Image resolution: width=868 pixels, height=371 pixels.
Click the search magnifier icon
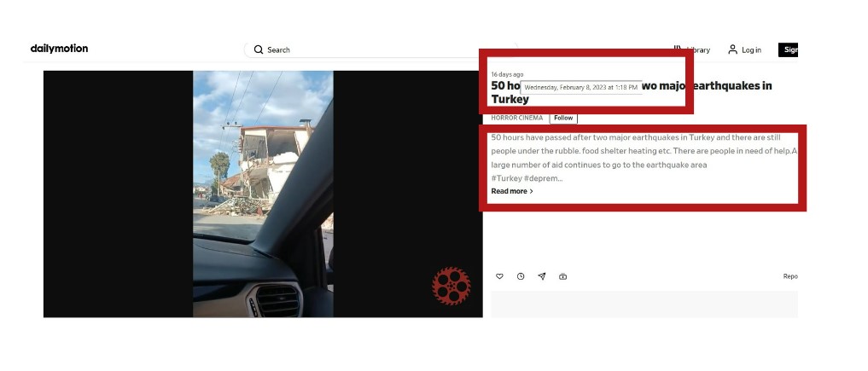pyautogui.click(x=259, y=49)
